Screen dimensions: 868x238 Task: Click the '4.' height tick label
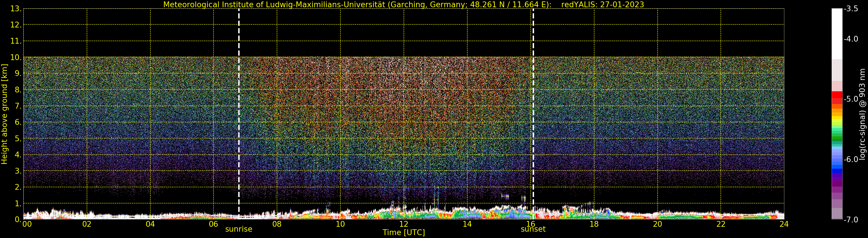18,155
